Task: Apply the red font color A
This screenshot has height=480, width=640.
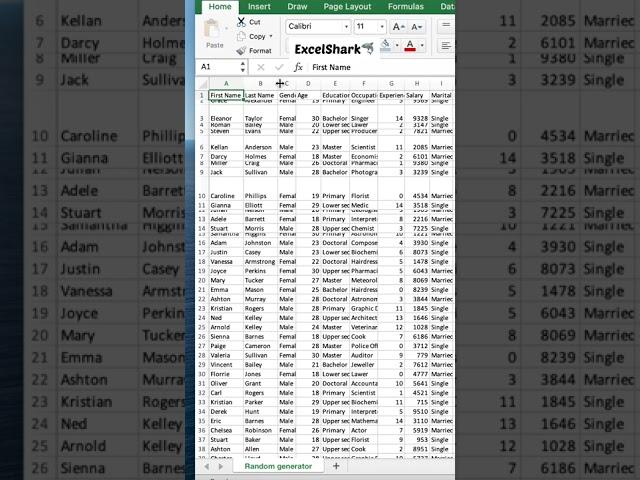Action: click(x=410, y=45)
